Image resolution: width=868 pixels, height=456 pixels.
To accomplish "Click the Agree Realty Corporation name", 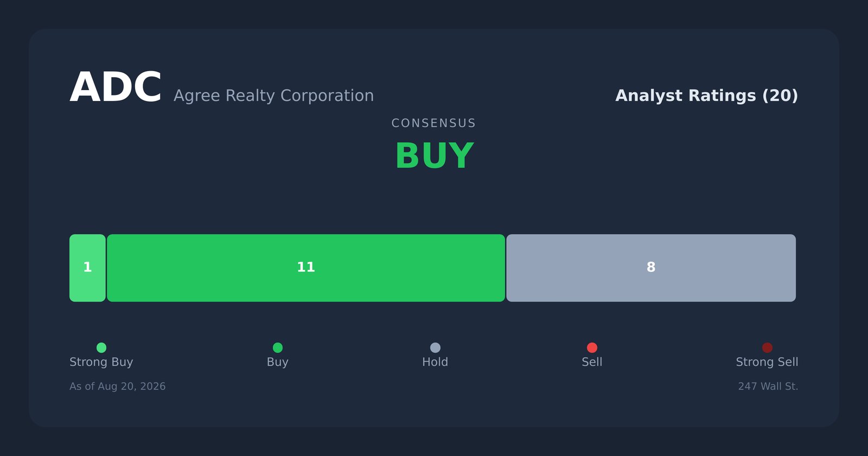I will 273,96.
